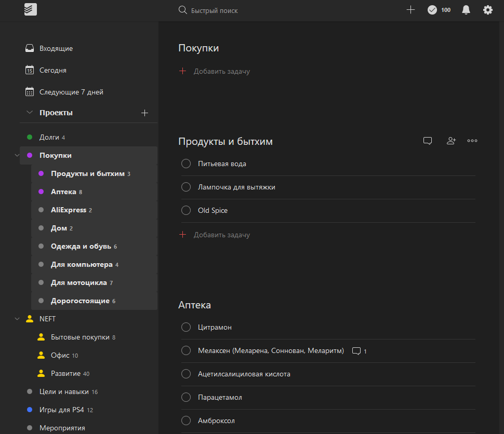Share Продукты и бытхим project via person icon
The height and width of the screenshot is (434, 504).
pyautogui.click(x=451, y=141)
